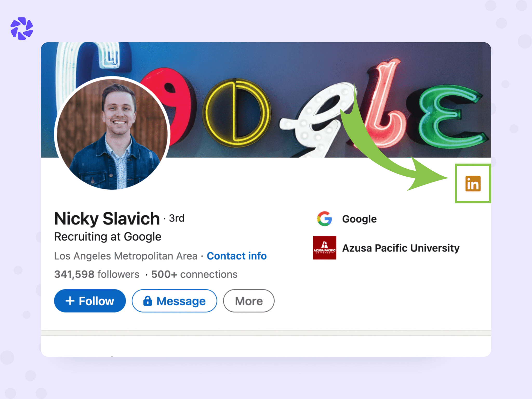
Task: Click the 3rd degree connection label
Action: (177, 218)
